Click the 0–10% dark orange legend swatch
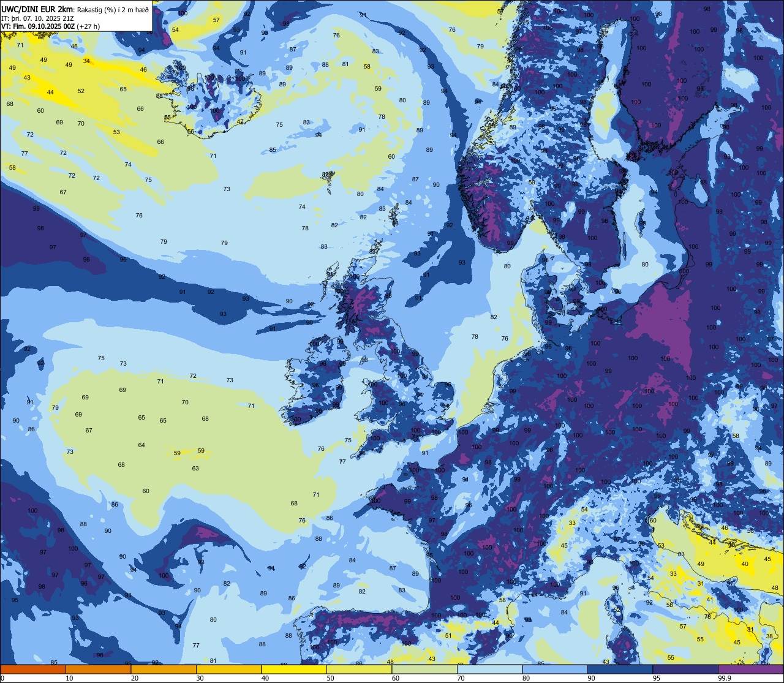784x683 pixels. point(33,669)
